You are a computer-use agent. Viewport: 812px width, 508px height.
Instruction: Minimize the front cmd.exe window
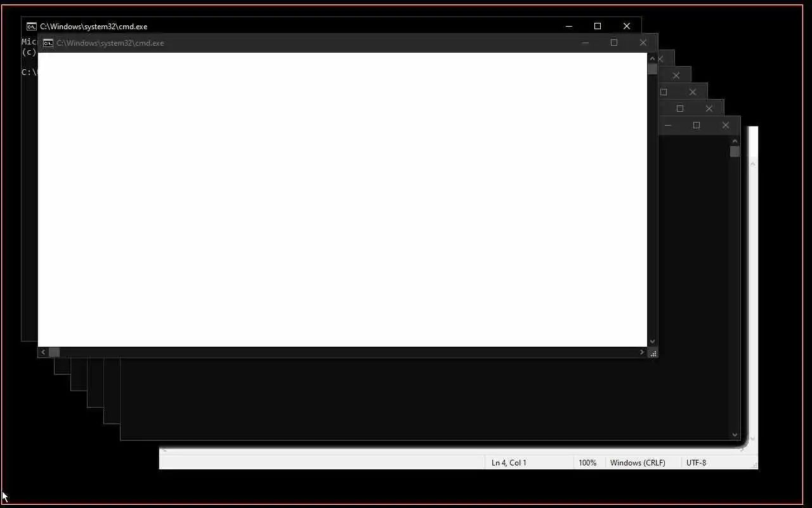[x=585, y=43]
